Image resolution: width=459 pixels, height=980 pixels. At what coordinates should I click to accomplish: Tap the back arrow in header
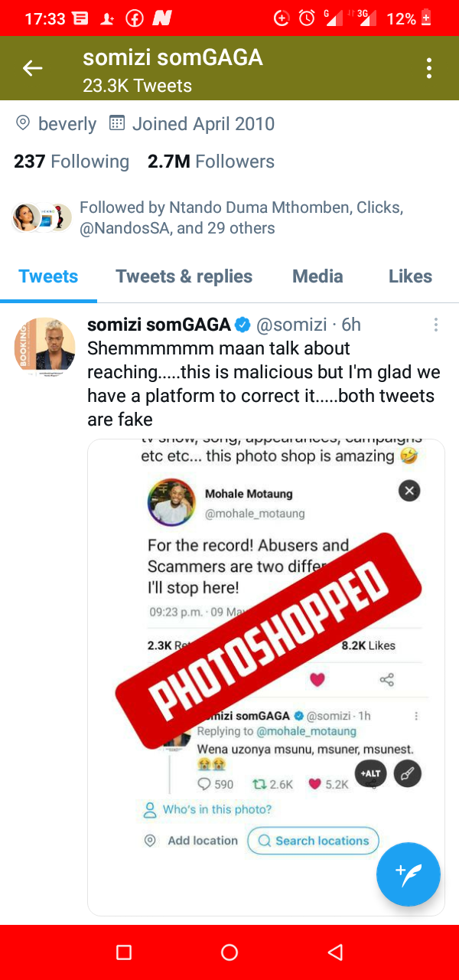pos(32,68)
